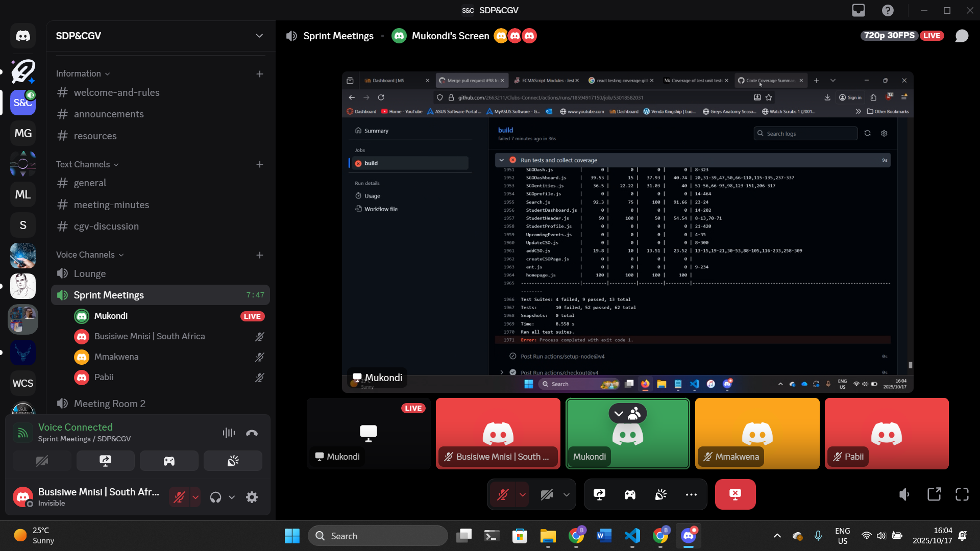Enter fullscreen stream view
The image size is (980, 551).
pos(962,494)
